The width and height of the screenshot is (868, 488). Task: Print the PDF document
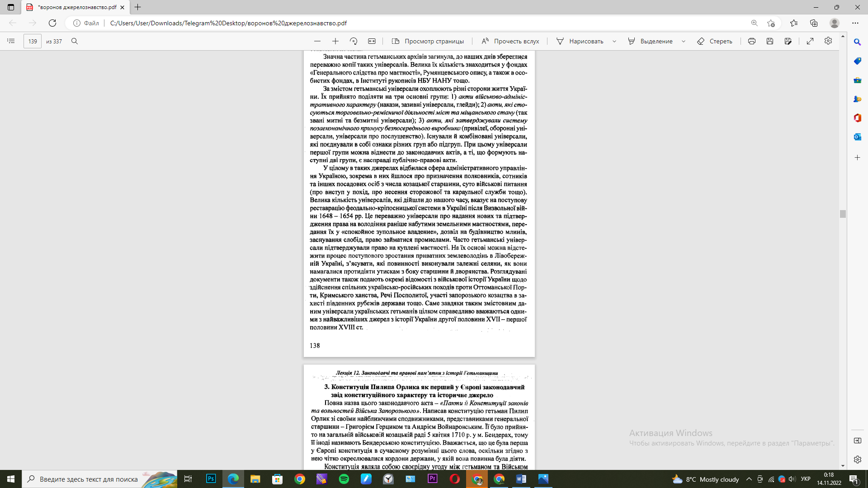[752, 41]
